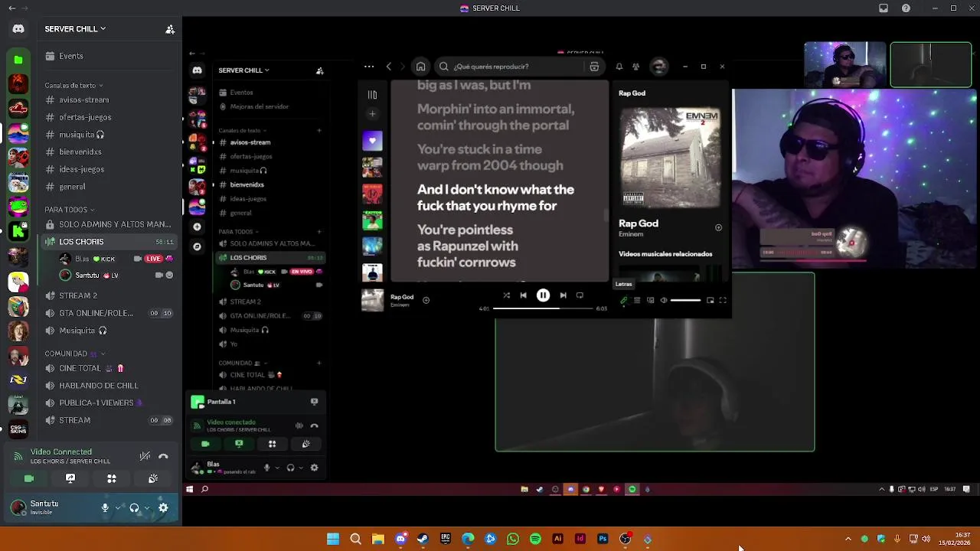
Task: Open Spotify notifications bell in the stream
Action: tap(619, 67)
